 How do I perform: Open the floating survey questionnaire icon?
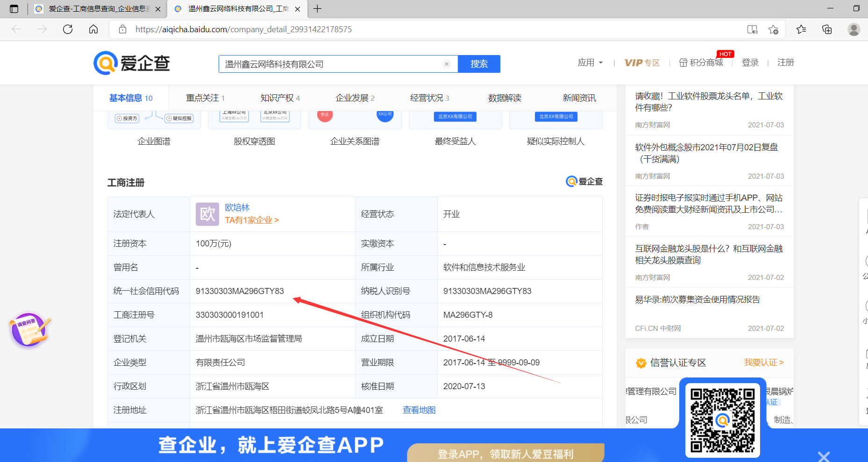point(29,330)
